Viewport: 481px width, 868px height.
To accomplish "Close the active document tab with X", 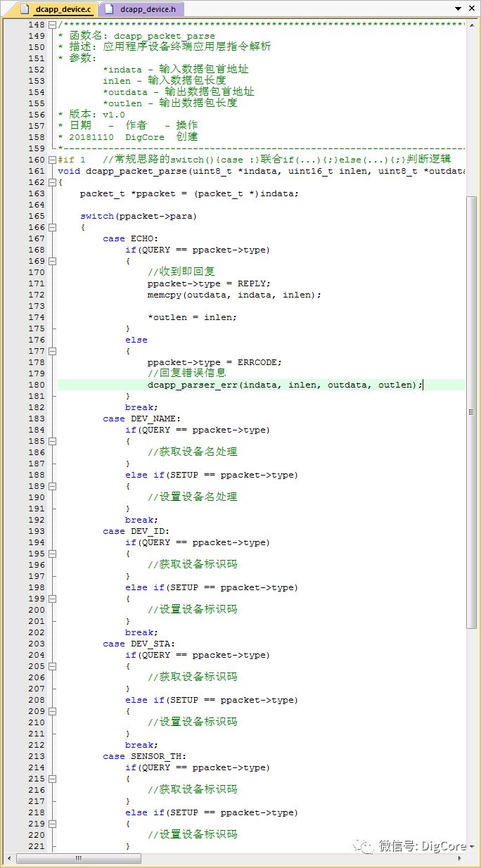I will click(x=473, y=9).
